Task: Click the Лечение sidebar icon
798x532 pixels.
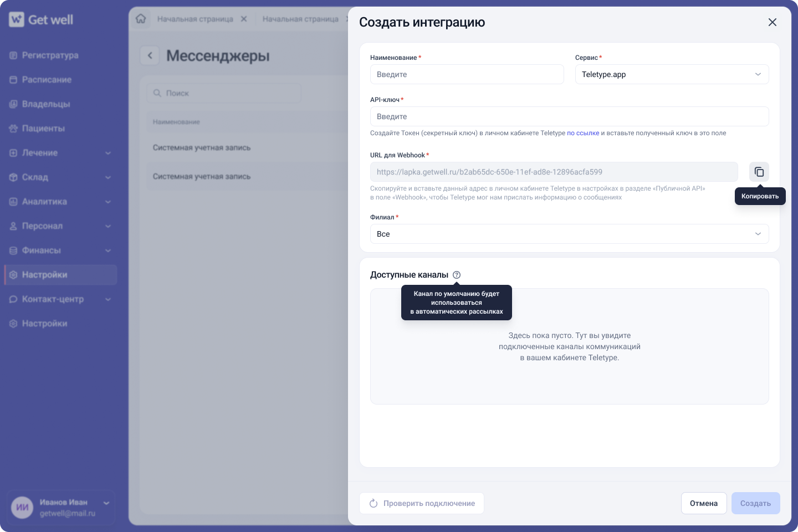Action: click(x=13, y=153)
